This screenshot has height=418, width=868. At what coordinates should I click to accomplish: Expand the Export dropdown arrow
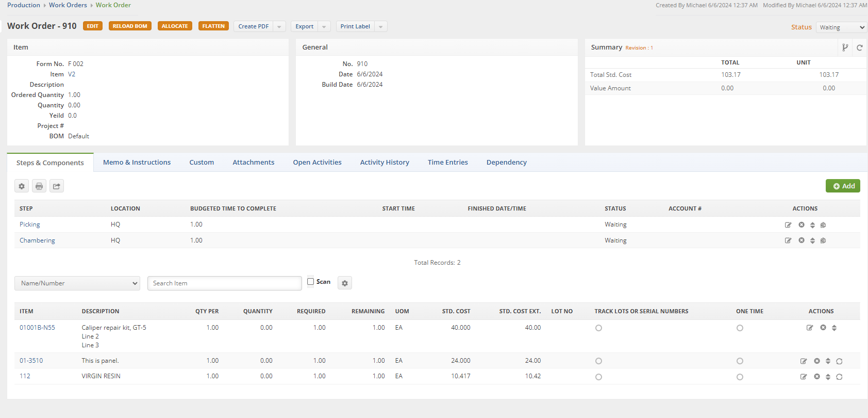pos(324,26)
